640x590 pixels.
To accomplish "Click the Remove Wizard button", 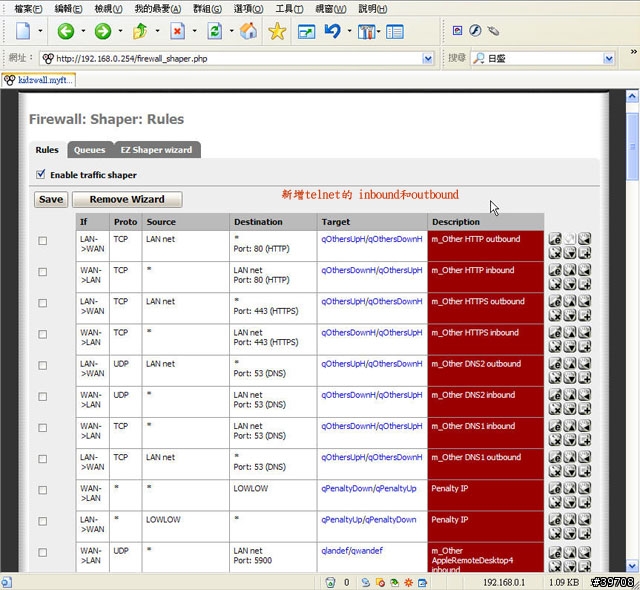I will coord(127,200).
